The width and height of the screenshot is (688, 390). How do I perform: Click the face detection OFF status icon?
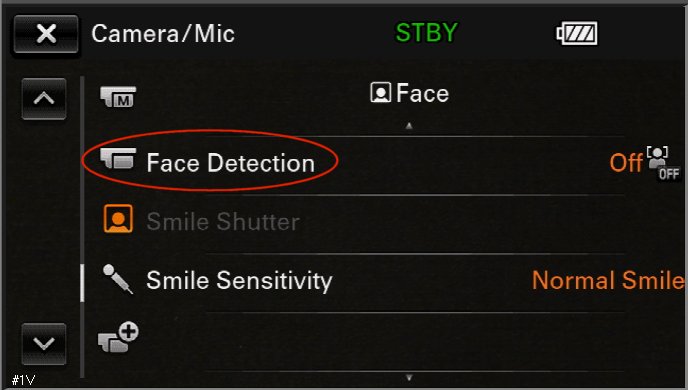[663, 163]
